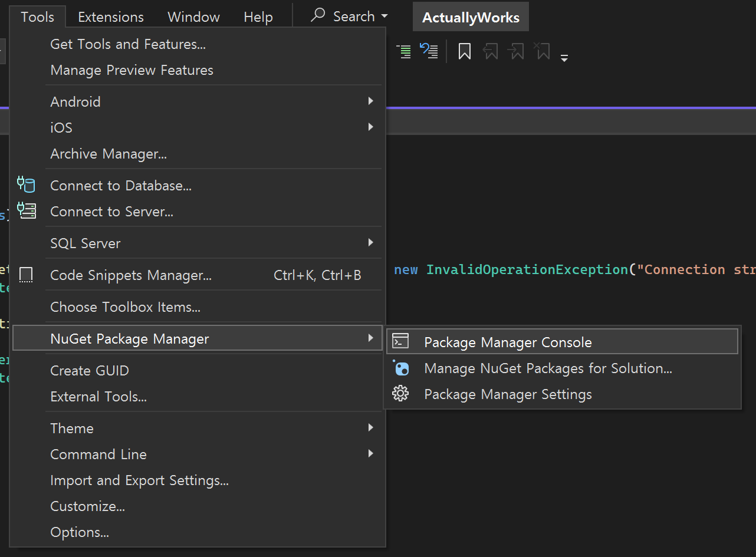The height and width of the screenshot is (557, 756).
Task: Click the "Connection str" string in code
Action: pos(696,269)
